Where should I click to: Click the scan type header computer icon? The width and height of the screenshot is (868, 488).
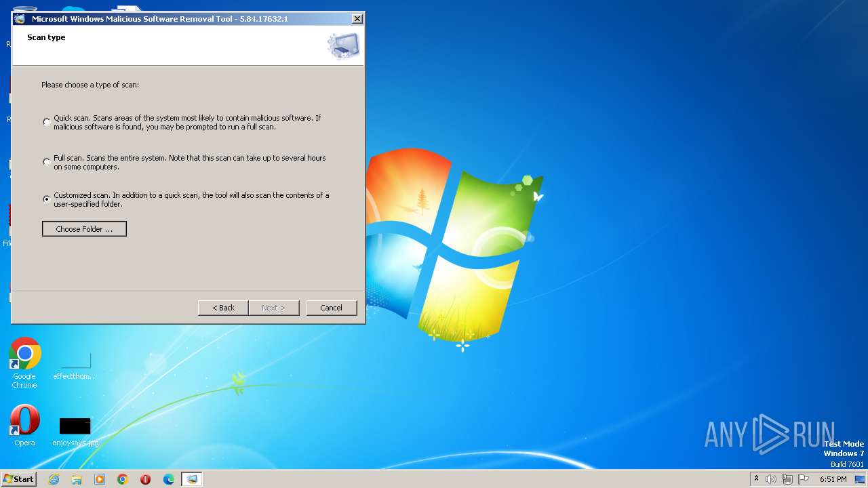click(x=343, y=46)
